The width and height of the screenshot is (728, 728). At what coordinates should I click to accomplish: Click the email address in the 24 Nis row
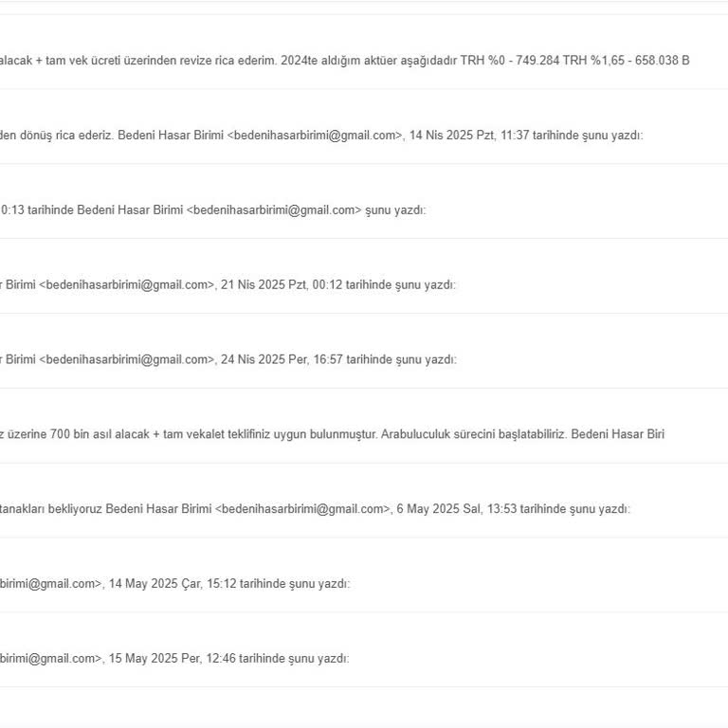click(x=127, y=359)
